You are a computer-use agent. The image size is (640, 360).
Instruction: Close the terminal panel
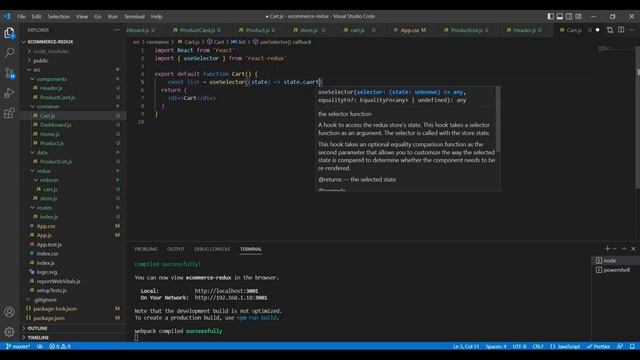pyautogui.click(x=633, y=249)
